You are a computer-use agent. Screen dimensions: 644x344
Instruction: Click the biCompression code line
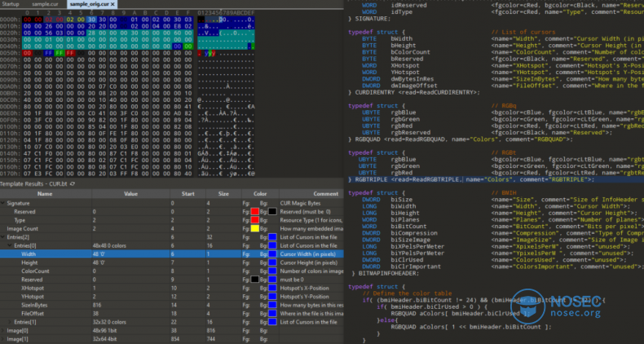[x=503, y=233]
